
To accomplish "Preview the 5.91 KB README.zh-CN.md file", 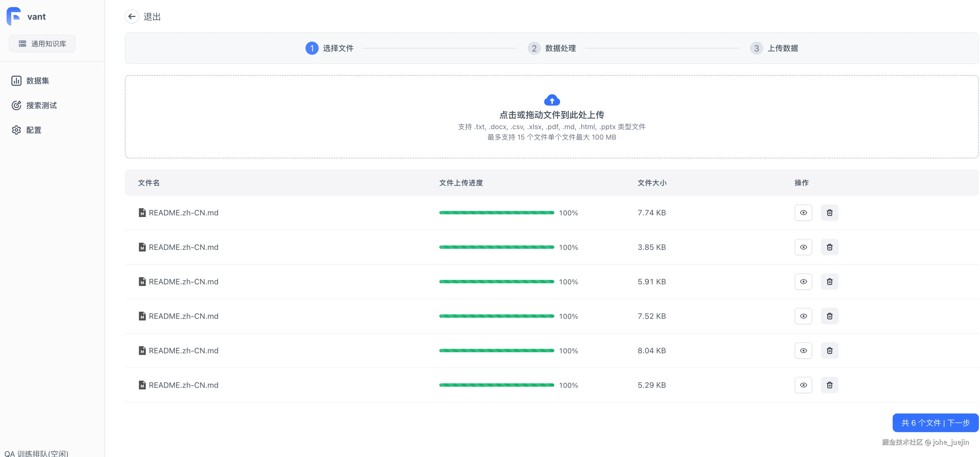I will (x=803, y=281).
